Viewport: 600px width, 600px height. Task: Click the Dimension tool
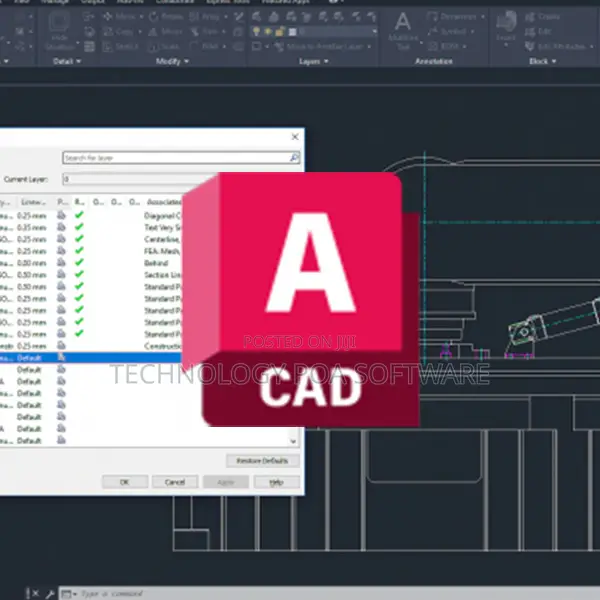[x=452, y=16]
